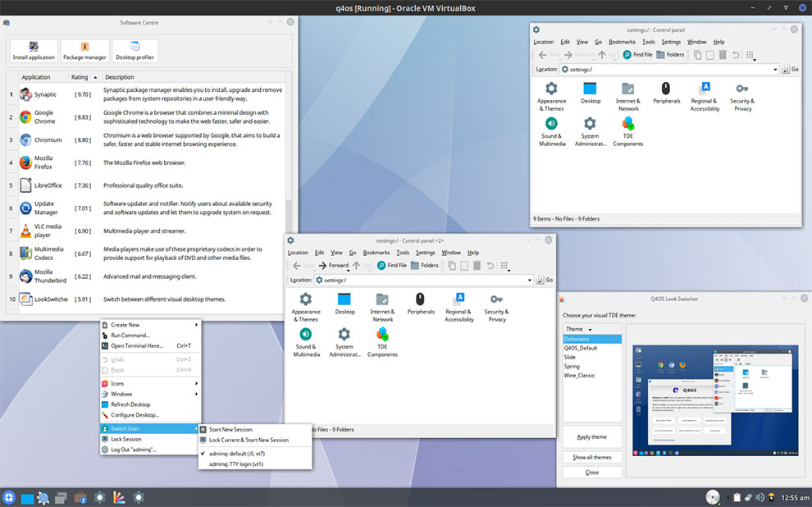The height and width of the screenshot is (507, 812).
Task: Click the Google Chrome icon in Software Centre
Action: (25, 117)
